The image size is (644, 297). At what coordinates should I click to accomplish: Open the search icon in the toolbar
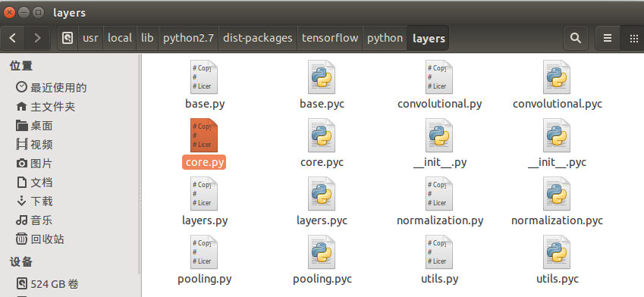pos(576,38)
